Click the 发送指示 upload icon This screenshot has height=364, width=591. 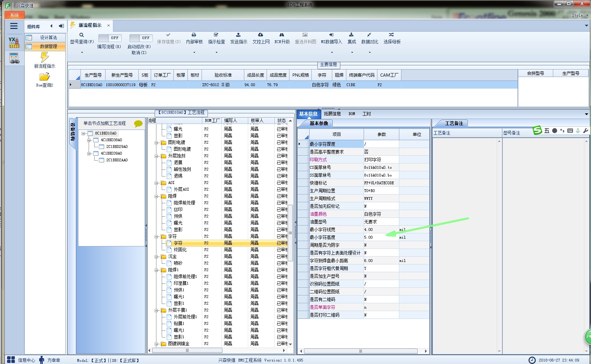click(x=238, y=35)
